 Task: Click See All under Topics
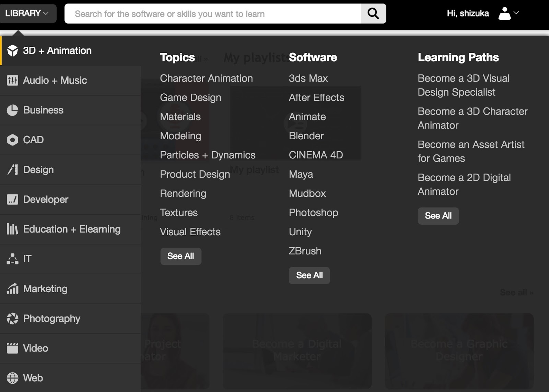pyautogui.click(x=181, y=256)
